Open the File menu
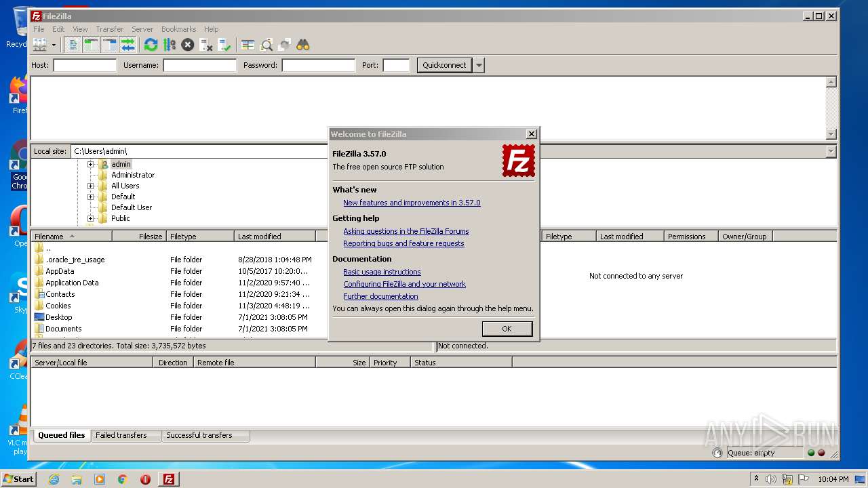Screen dimensions: 868x488 (x=39, y=29)
